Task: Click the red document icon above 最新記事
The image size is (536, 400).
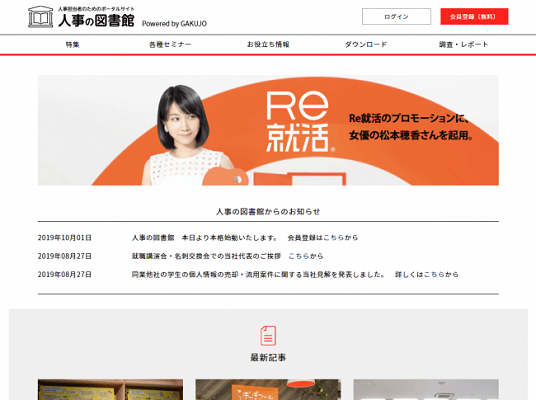Action: 268,336
